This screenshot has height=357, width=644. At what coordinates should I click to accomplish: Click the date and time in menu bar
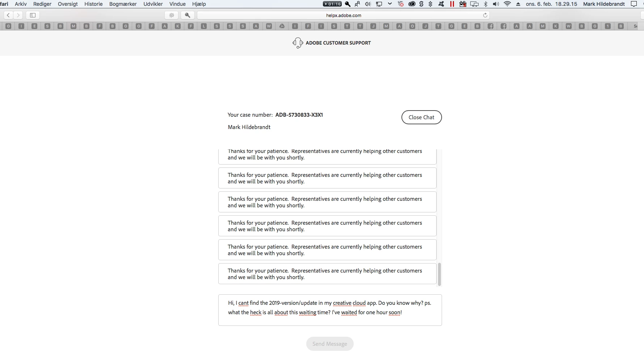(552, 4)
